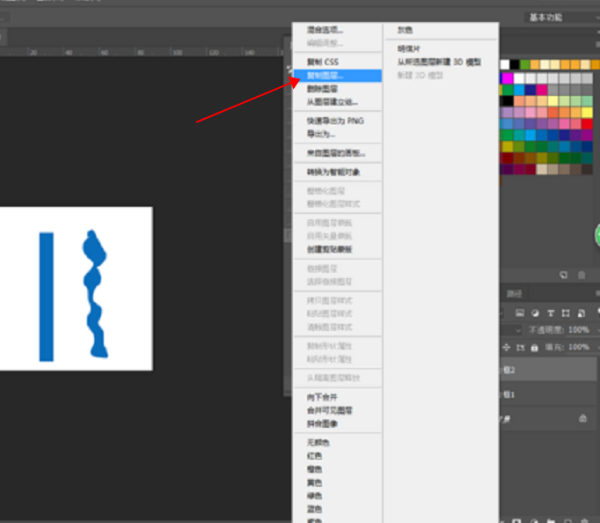This screenshot has width=600, height=523.
Task: Filter layers by shape layer icon
Action: (566, 313)
